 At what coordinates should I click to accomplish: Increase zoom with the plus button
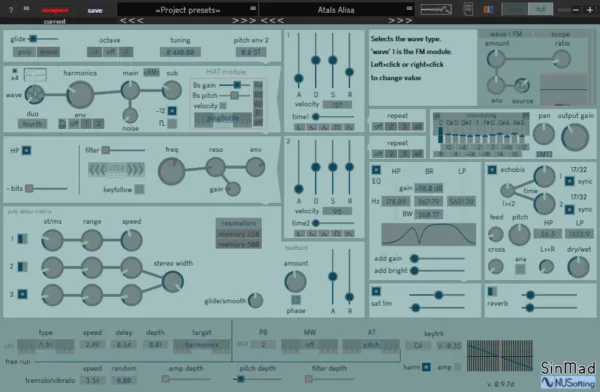click(x=590, y=10)
